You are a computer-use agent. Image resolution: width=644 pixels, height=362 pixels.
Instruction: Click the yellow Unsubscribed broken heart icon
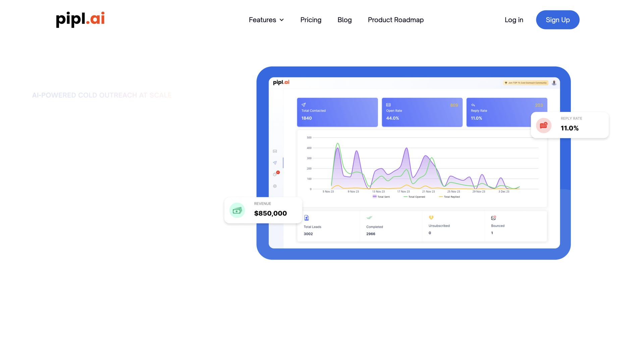coord(431,218)
